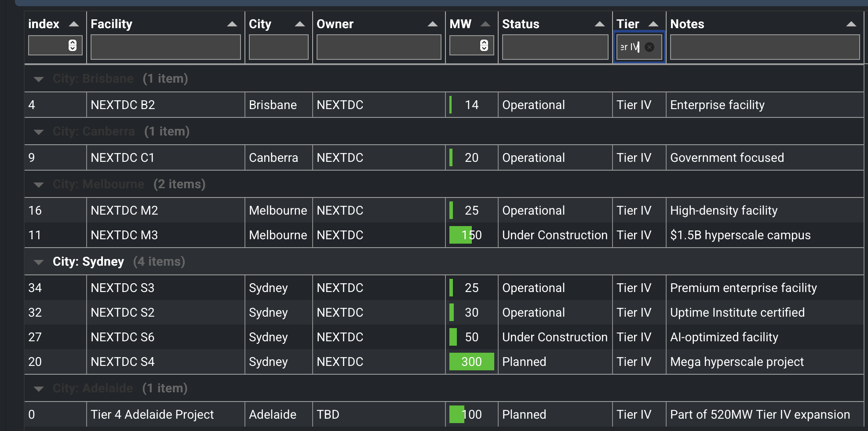
Task: Click the Tier column header label
Action: 627,24
